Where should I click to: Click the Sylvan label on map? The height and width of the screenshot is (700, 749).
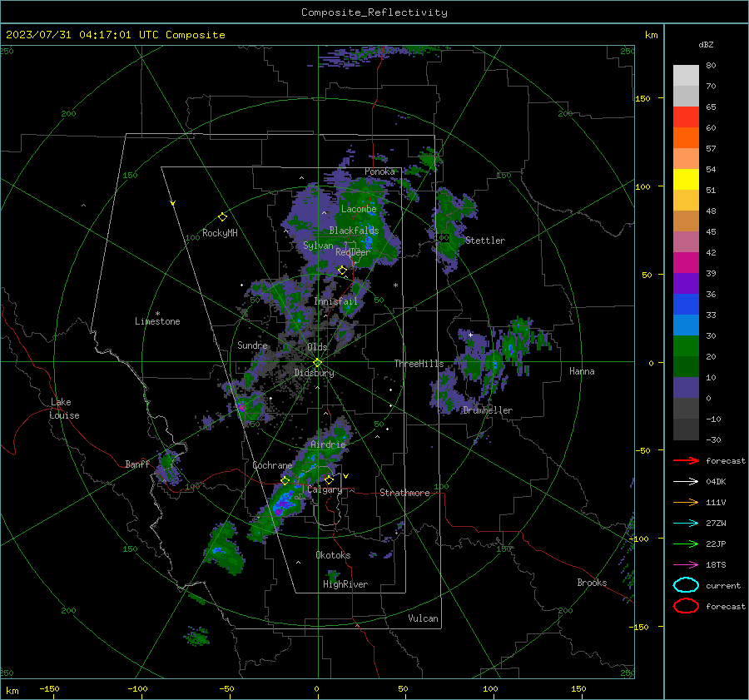coord(318,246)
